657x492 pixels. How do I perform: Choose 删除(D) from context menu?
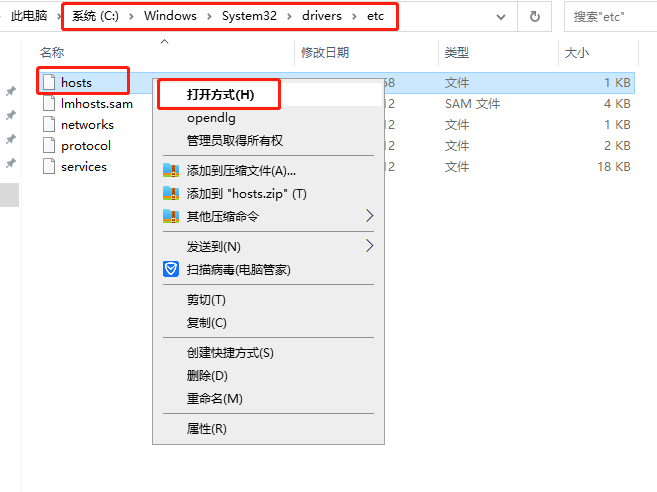[x=207, y=375]
